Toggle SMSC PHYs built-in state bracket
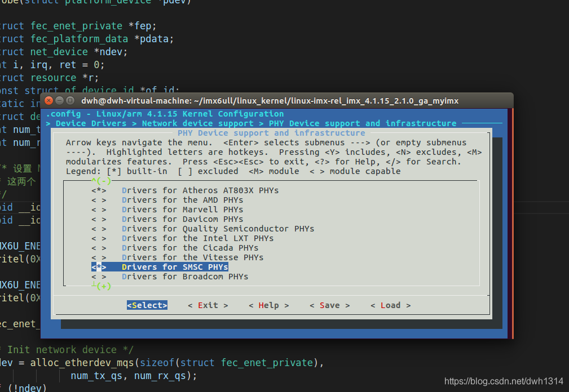This screenshot has height=392, width=569. point(99,267)
